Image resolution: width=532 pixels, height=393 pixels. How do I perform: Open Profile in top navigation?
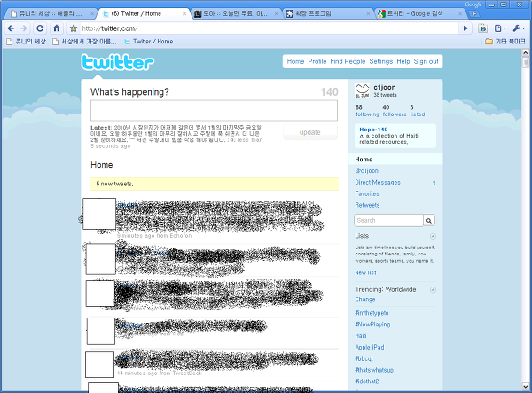[x=317, y=61]
